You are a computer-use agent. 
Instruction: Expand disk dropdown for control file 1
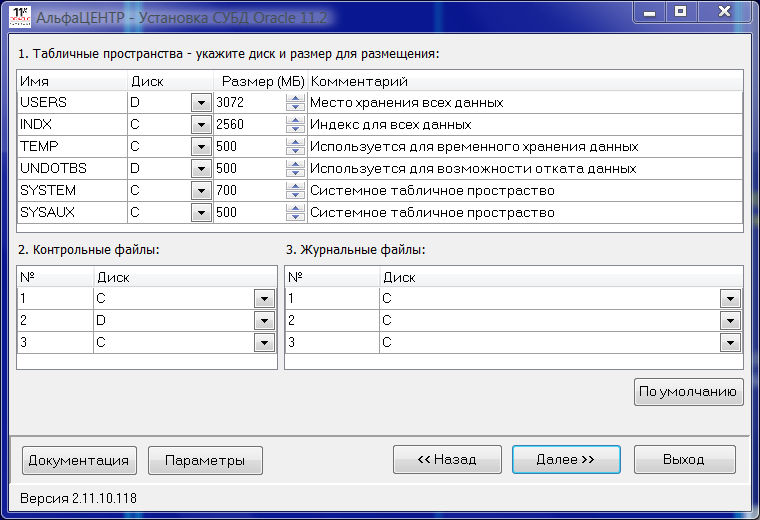coord(264,299)
